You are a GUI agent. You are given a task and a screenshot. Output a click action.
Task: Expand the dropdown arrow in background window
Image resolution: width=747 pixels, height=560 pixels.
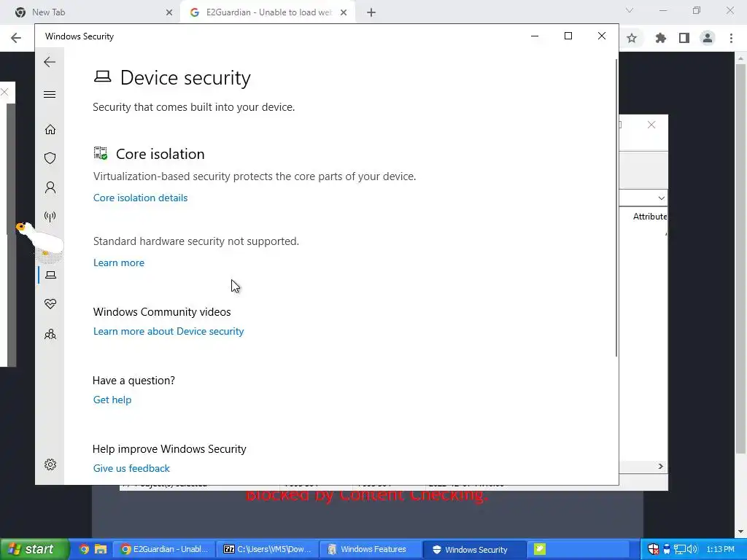click(661, 198)
